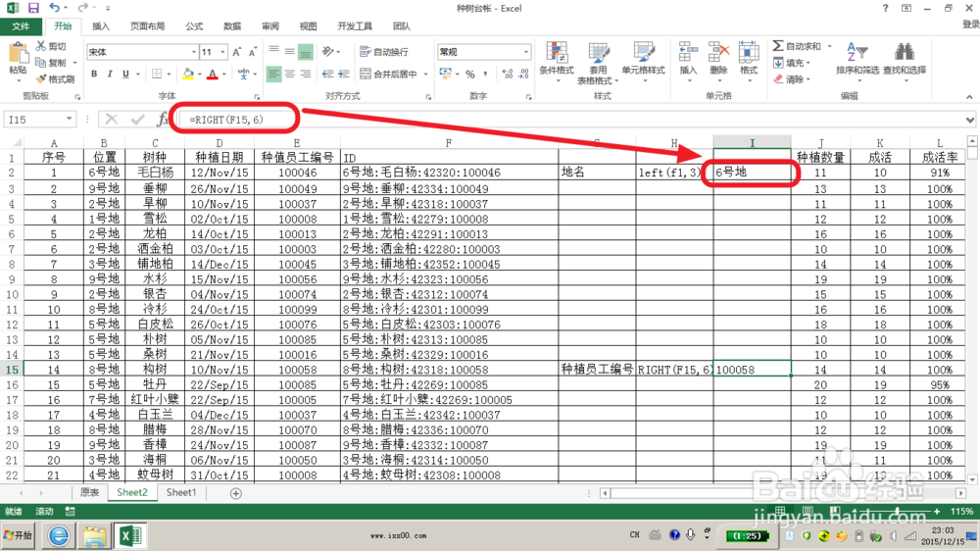The height and width of the screenshot is (551, 980).
Task: Click the insert function fx icon
Action: 163,119
